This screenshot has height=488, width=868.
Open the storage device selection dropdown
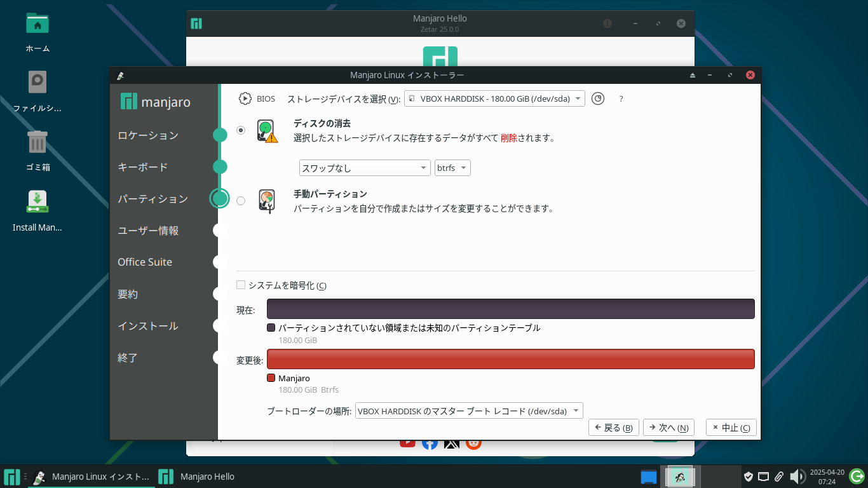(494, 98)
